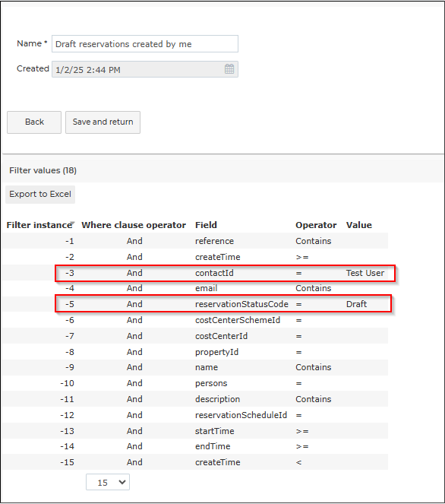Click the And cell in row -12
The height and width of the screenshot is (504, 445).
point(134,415)
